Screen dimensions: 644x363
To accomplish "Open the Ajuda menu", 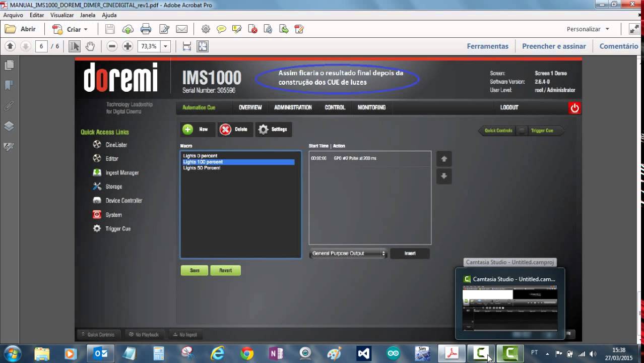I will [x=109, y=15].
